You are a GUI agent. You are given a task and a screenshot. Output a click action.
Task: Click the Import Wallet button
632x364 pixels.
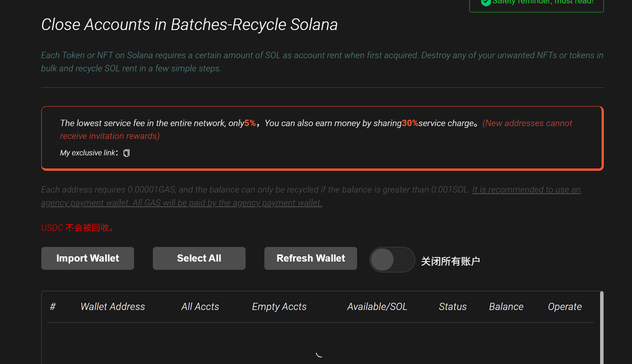(x=87, y=258)
